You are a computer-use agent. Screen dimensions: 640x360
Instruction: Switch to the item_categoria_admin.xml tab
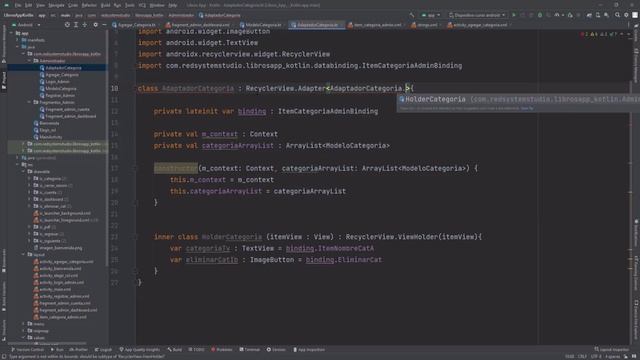coord(376,25)
